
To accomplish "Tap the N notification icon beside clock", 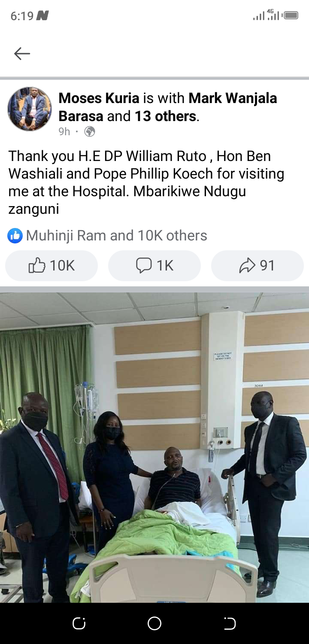I will [42, 16].
